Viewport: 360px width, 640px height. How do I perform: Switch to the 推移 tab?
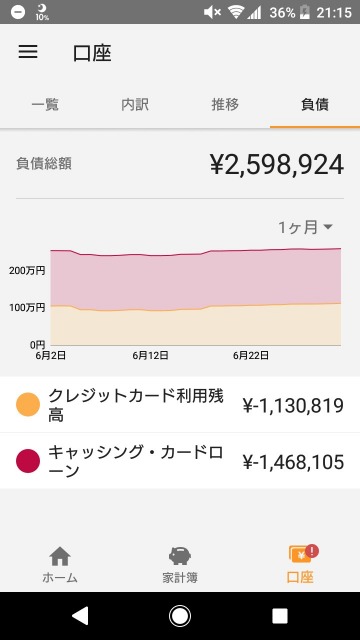coord(225,105)
